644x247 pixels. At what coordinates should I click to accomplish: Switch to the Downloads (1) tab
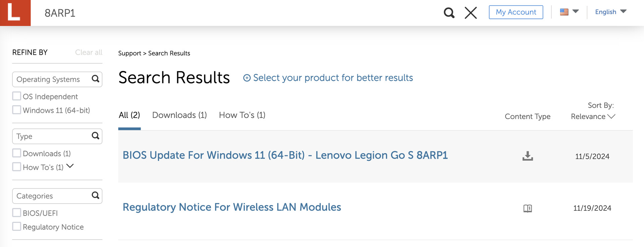click(x=179, y=115)
